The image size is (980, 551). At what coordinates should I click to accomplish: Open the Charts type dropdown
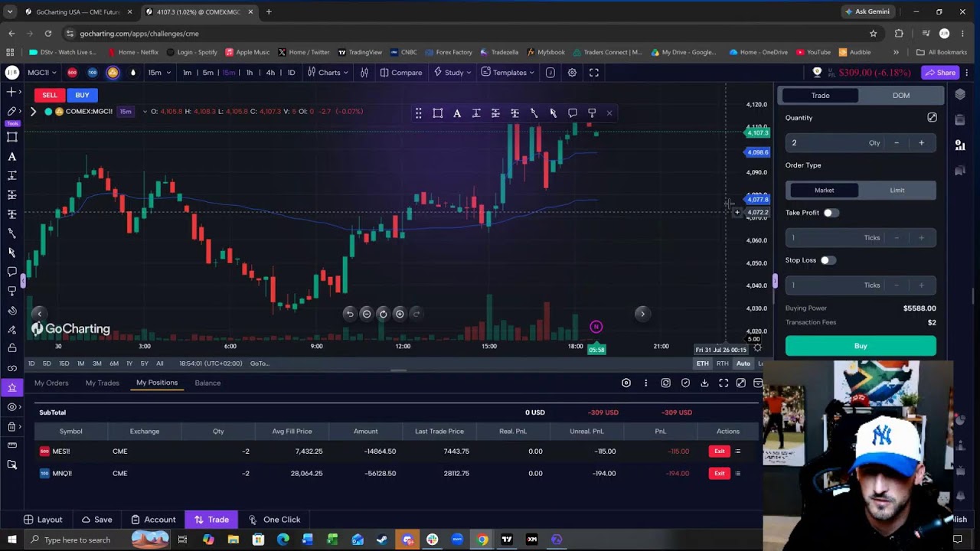328,73
